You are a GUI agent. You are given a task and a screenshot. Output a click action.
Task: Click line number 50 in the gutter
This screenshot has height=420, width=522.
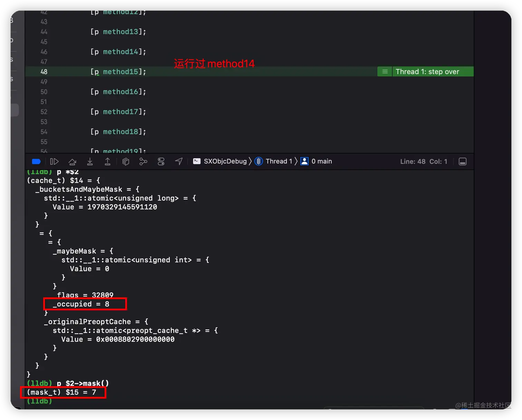click(44, 92)
